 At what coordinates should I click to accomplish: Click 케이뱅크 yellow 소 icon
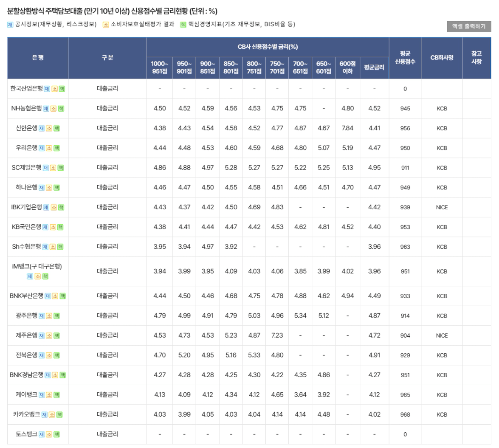pos(49,395)
